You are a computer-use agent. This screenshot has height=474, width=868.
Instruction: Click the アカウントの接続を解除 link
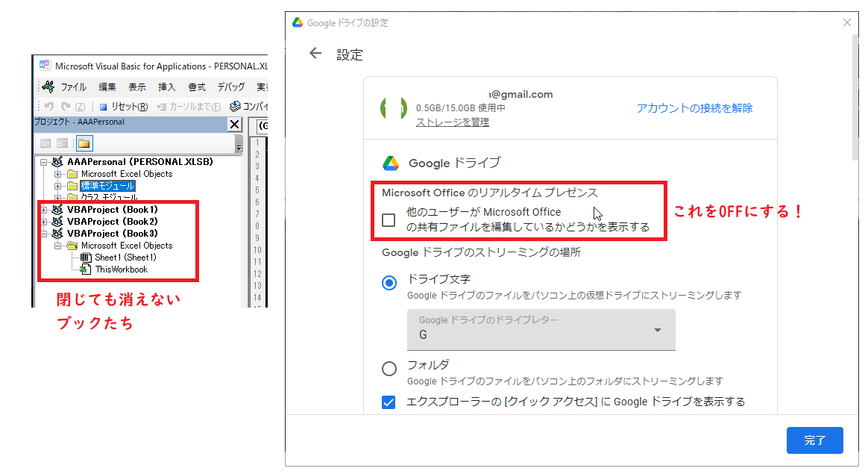(x=694, y=108)
